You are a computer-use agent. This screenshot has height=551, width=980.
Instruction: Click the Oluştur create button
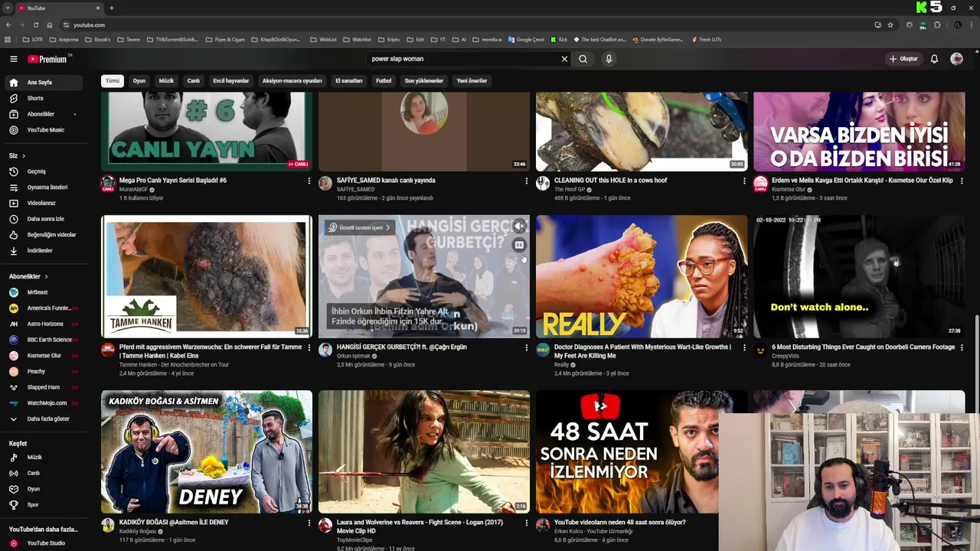click(x=903, y=59)
